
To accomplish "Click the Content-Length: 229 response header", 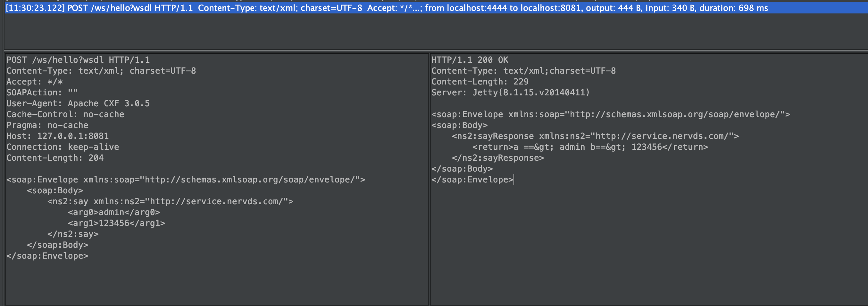I will pos(480,82).
